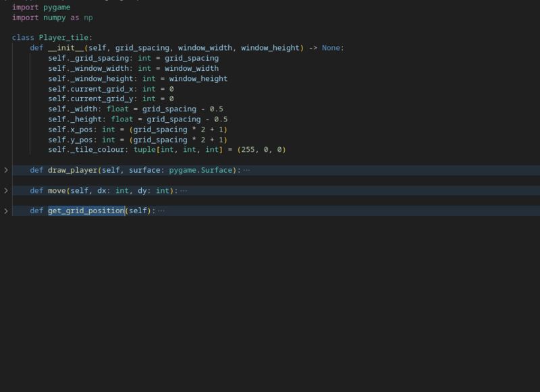Click the class keyword
Image resolution: width=540 pixels, height=392 pixels.
(x=23, y=38)
